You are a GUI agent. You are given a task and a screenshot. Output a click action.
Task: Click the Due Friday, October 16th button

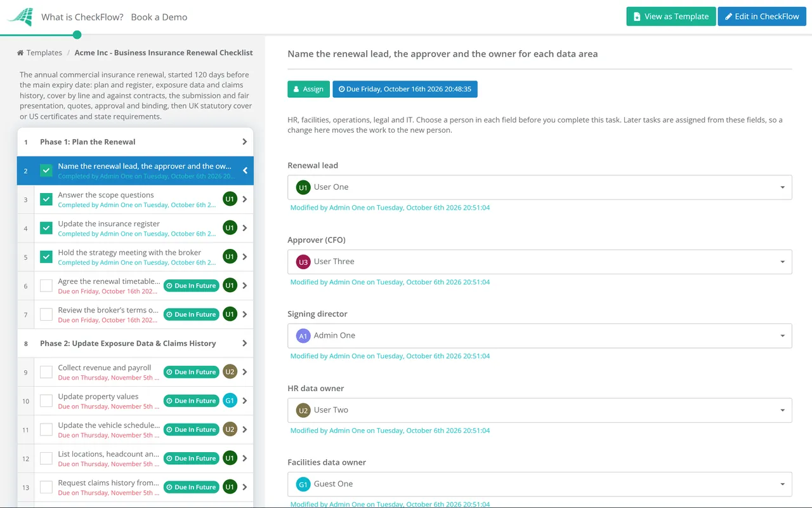tap(405, 89)
